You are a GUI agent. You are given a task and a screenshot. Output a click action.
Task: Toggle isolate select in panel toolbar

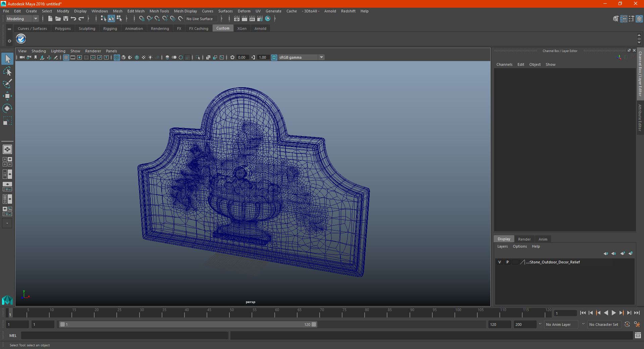pos(198,57)
